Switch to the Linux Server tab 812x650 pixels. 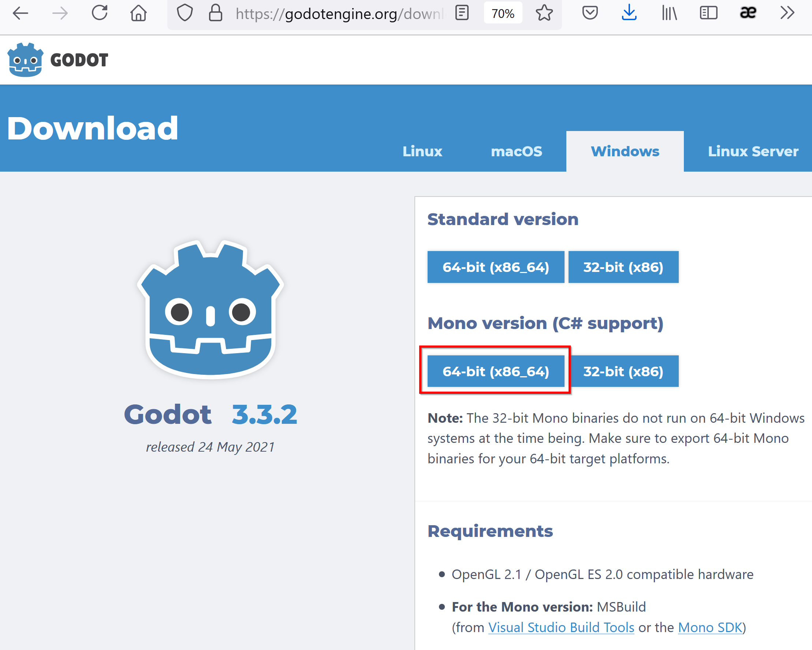(753, 152)
